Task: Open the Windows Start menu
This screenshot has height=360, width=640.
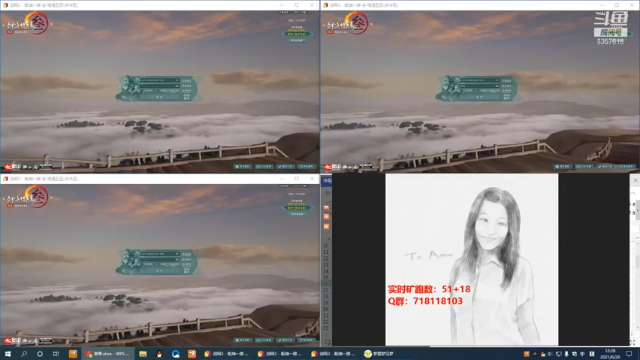Action: tap(8, 354)
